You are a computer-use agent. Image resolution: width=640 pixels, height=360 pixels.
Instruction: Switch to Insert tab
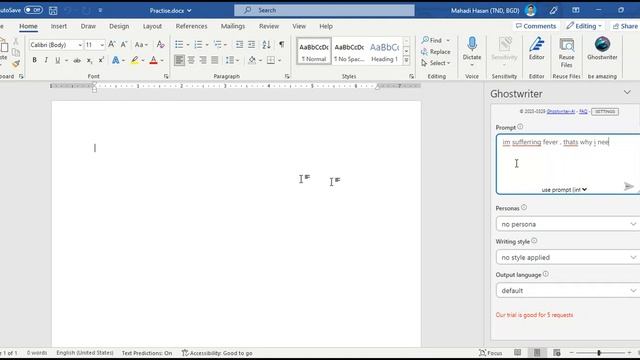(x=59, y=26)
